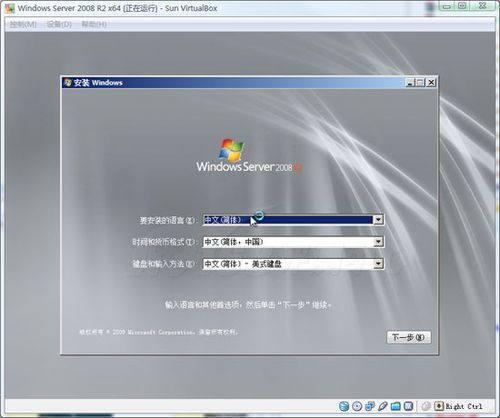Expand the 键盘和输入方法 dropdown arrow

pyautogui.click(x=378, y=264)
